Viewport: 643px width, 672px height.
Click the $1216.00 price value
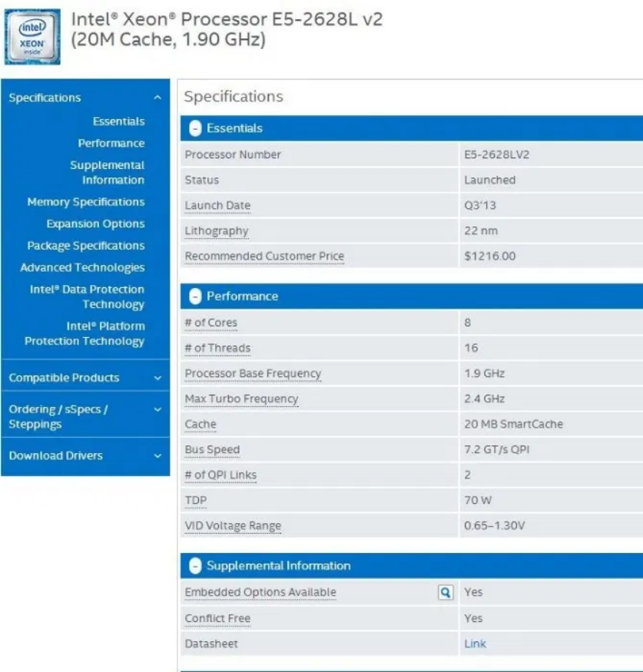point(490,257)
